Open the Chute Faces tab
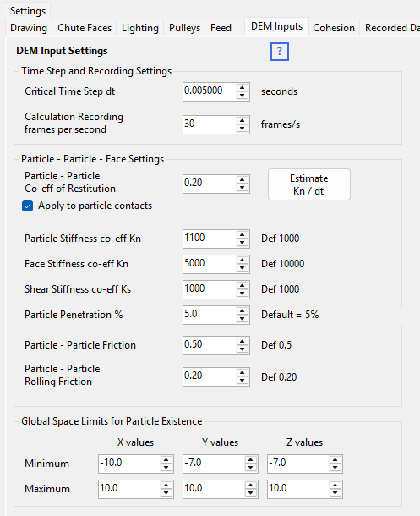The image size is (420, 516). [85, 28]
